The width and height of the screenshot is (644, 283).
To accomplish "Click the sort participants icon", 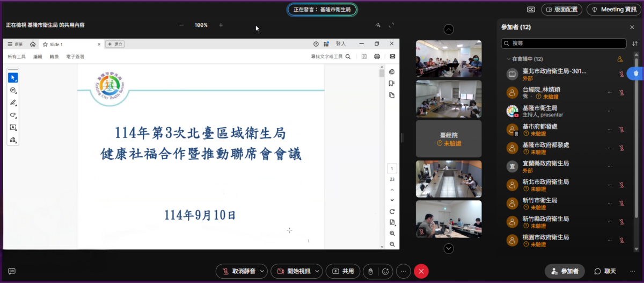I will tap(635, 43).
